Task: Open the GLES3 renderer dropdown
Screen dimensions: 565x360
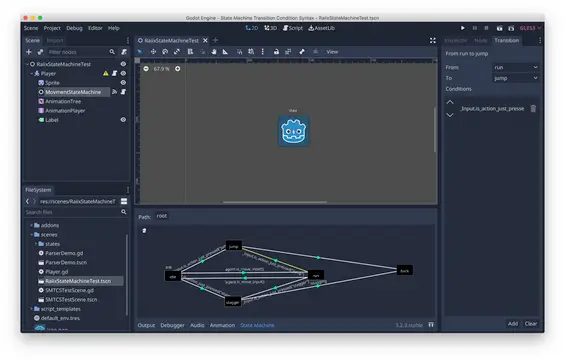Action: tap(530, 28)
